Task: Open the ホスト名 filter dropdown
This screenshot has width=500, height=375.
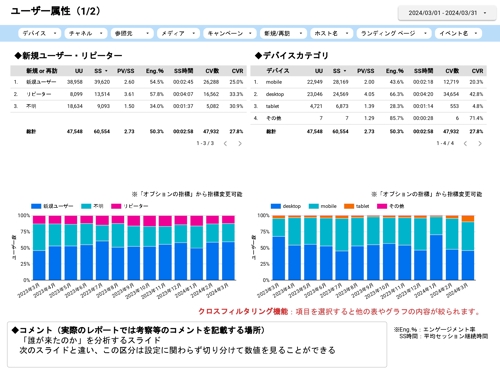Action: (332, 33)
